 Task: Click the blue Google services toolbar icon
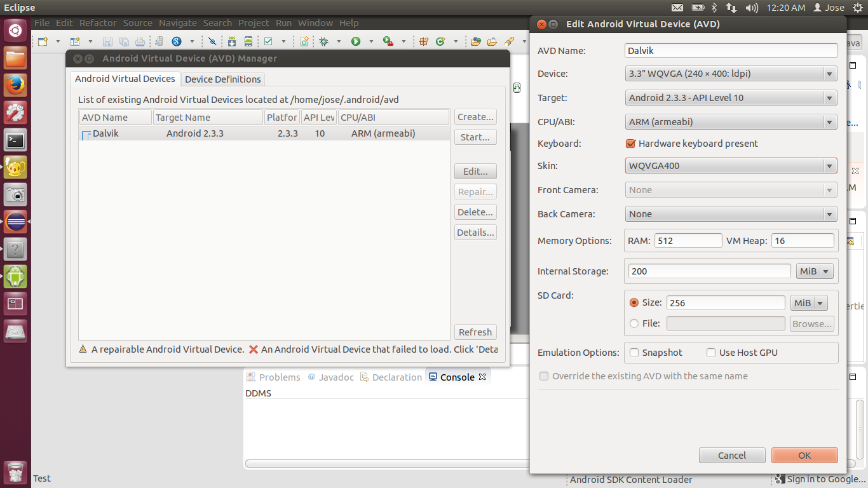[x=177, y=41]
